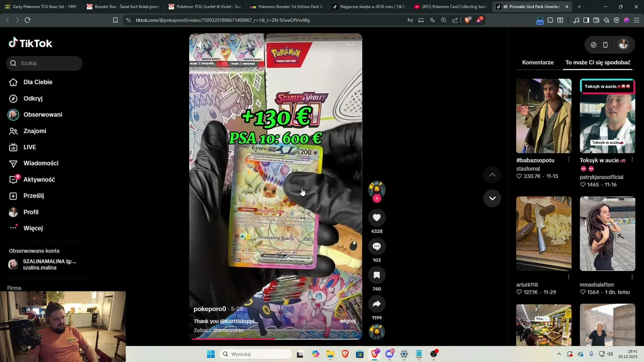
Task: Open profile avatar menu at top right
Action: (623, 44)
